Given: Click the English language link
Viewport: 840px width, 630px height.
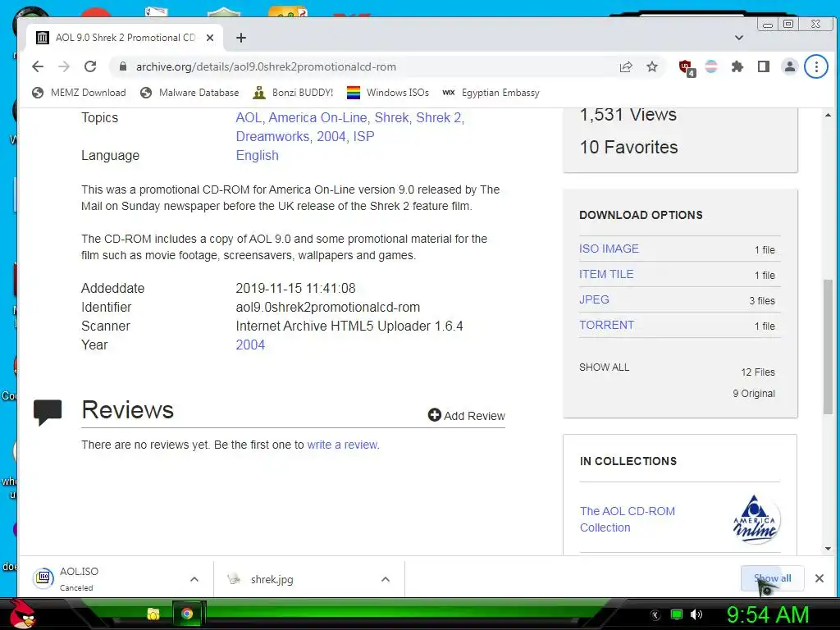Looking at the screenshot, I should coord(257,155).
